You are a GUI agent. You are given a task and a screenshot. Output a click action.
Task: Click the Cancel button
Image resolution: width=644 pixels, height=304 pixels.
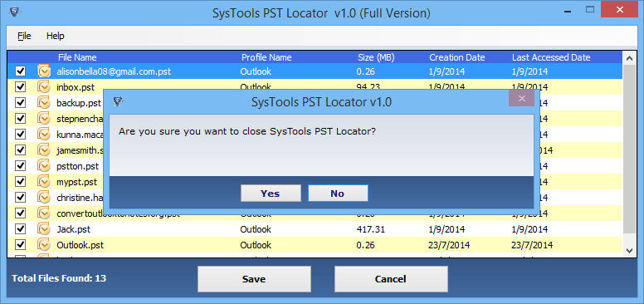(391, 279)
